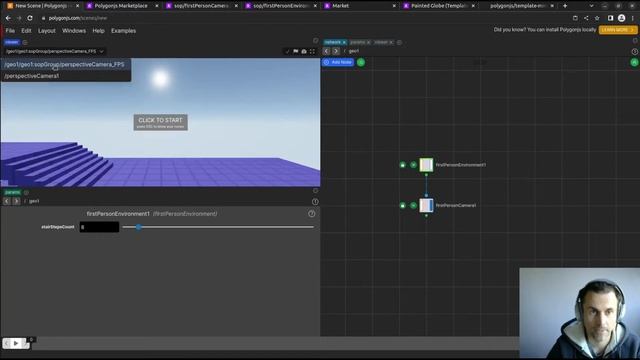Open the browser profile avatar
Viewport: 640px width, 360px height.
(x=621, y=18)
